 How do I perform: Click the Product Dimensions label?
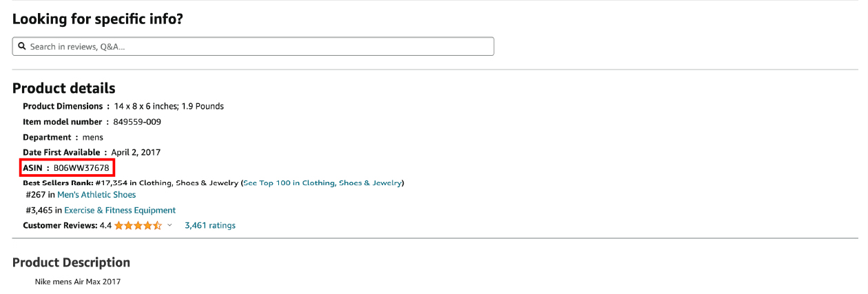tap(63, 106)
